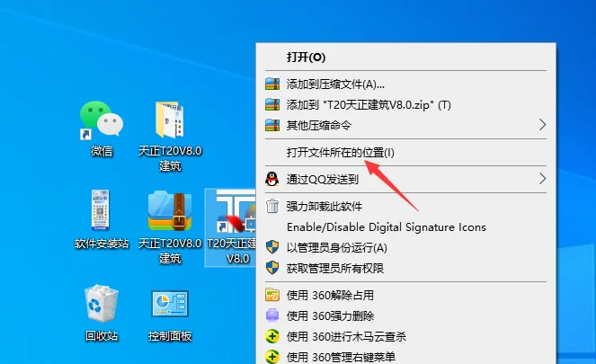Image resolution: width=596 pixels, height=364 pixels.
Task: Click green icon beside 使用 360管理右键菜单
Action: click(x=272, y=357)
